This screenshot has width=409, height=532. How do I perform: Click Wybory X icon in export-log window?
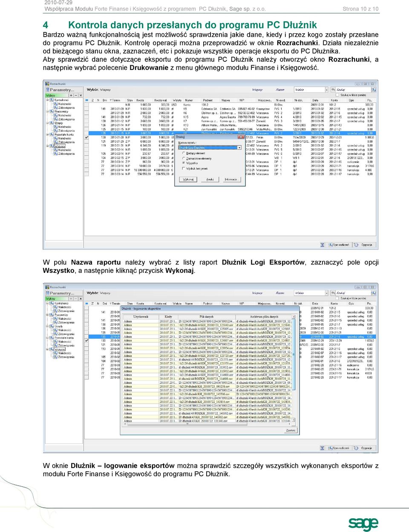click(80, 299)
